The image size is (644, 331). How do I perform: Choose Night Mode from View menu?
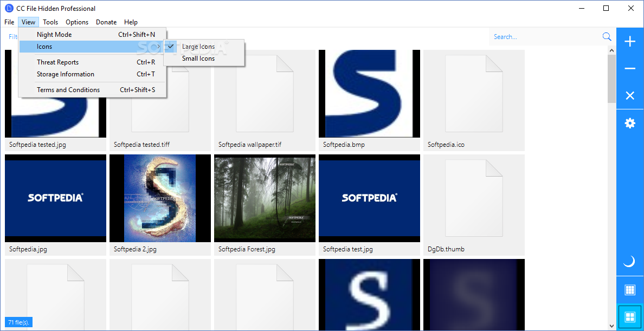[92, 35]
